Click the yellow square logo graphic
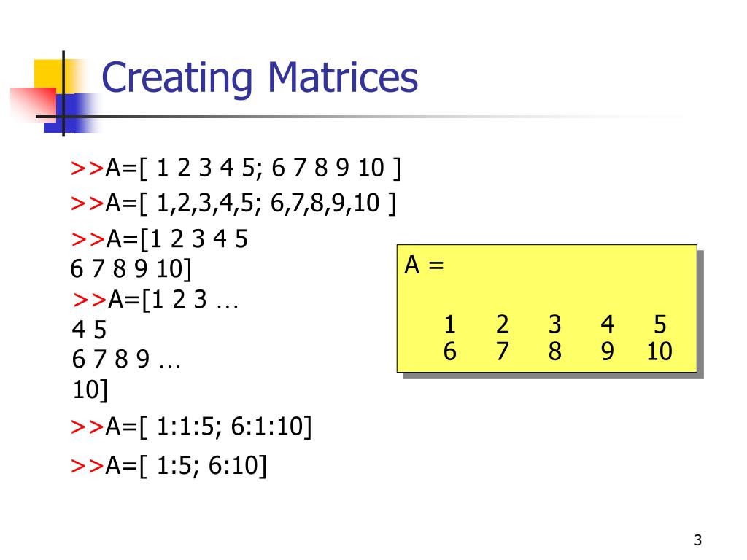Screen dimensions: 747x560 [x=53, y=76]
